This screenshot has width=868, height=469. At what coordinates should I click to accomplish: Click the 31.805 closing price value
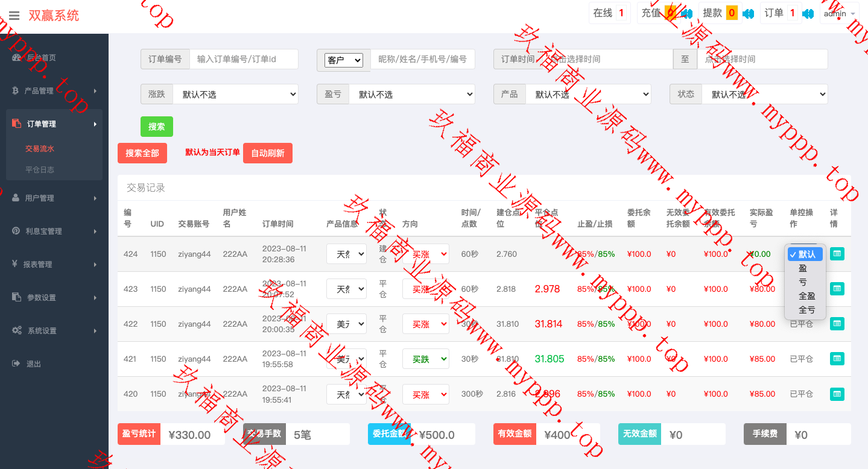click(x=550, y=359)
